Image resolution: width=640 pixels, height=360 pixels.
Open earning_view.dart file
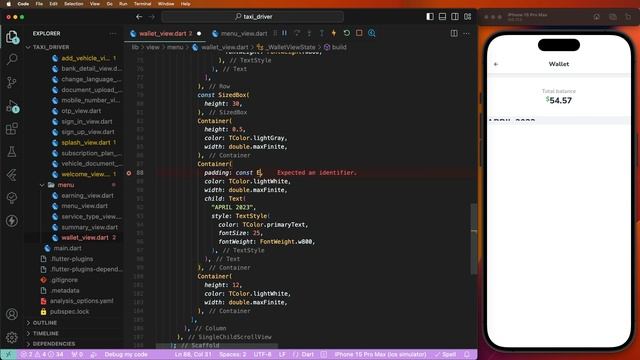click(x=87, y=196)
